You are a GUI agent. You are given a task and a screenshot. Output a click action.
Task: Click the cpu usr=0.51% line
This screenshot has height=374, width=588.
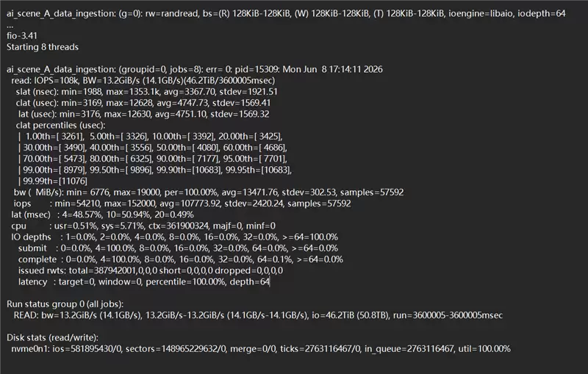(x=143, y=226)
